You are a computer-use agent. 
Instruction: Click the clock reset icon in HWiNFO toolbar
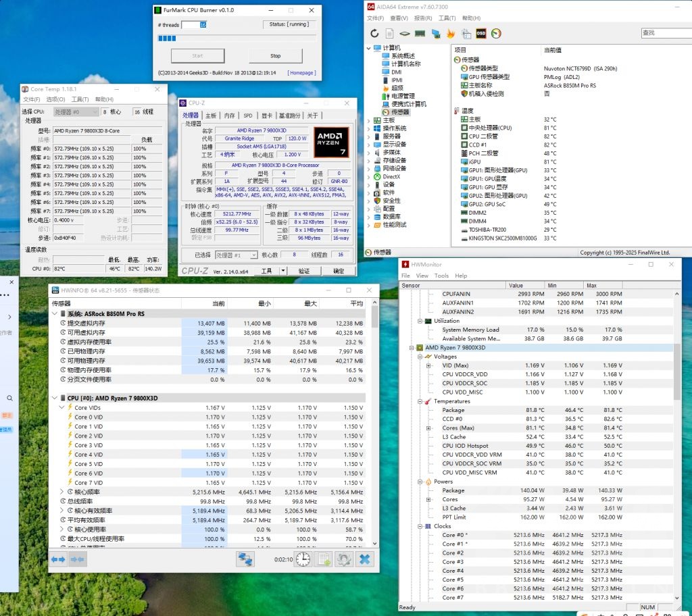coord(303,559)
